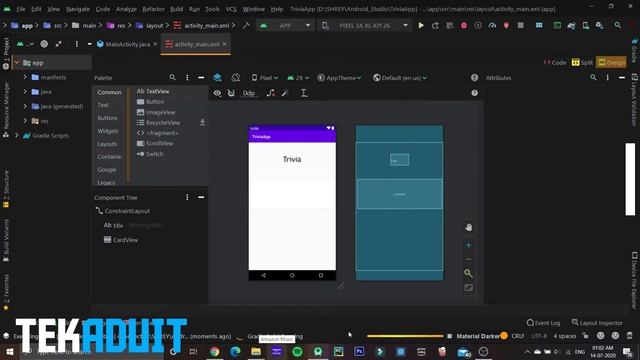Click the warnings indicator beside Attributes

pos(474,78)
